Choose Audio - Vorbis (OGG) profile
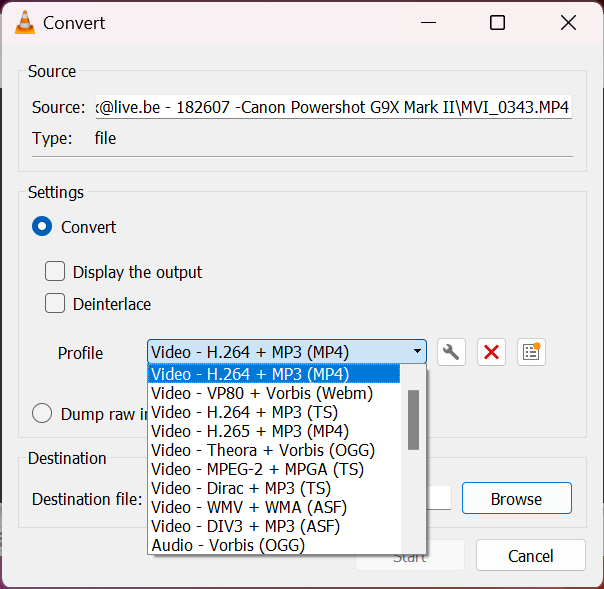 click(274, 545)
